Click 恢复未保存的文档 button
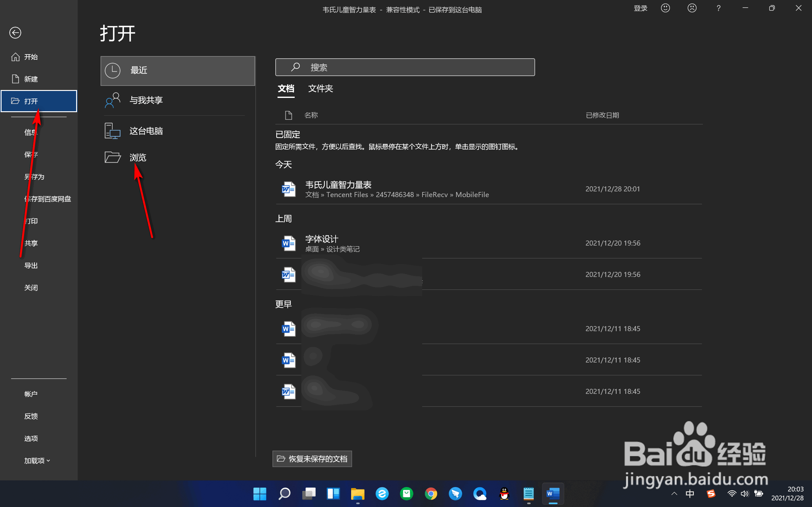812x507 pixels. click(x=312, y=459)
